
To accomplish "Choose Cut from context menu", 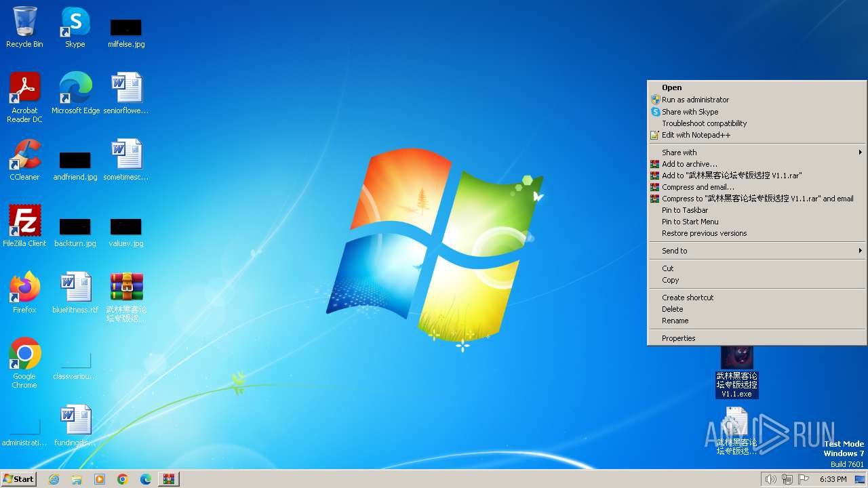I will tap(757, 268).
